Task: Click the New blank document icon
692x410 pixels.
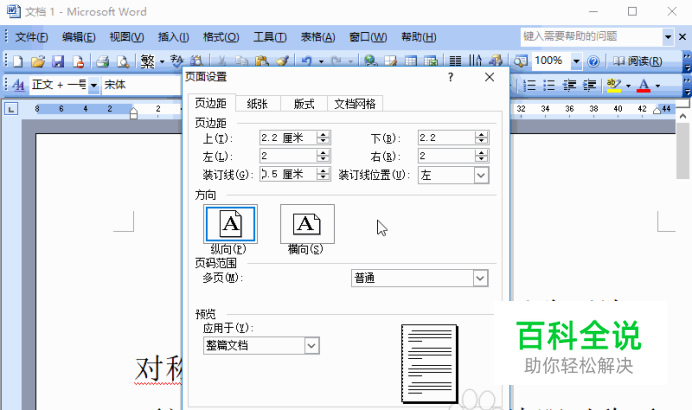Action: tap(18, 61)
